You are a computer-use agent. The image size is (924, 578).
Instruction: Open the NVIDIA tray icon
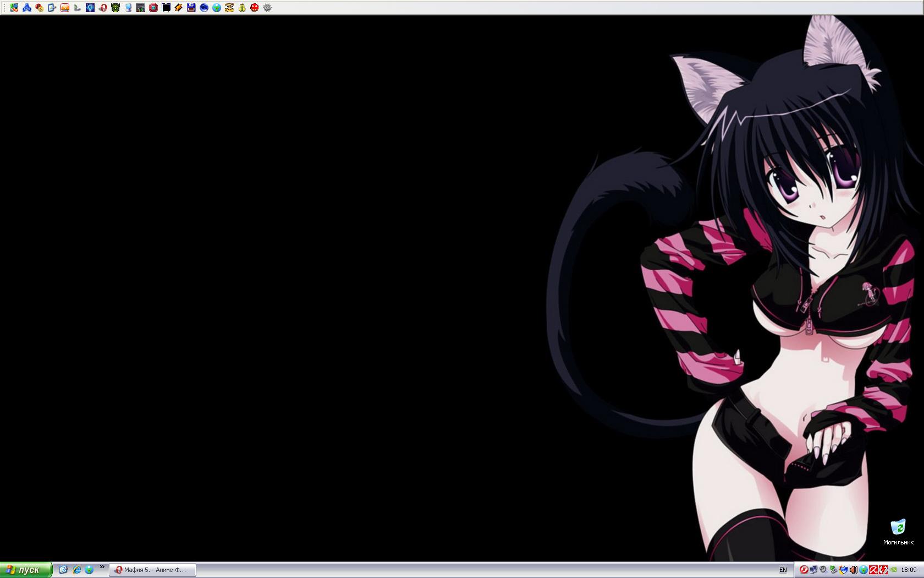pyautogui.click(x=894, y=570)
